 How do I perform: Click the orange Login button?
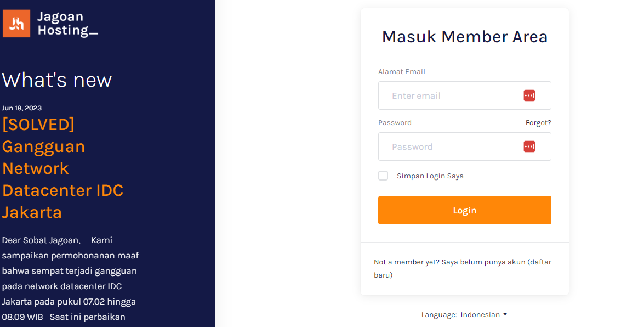[465, 210]
